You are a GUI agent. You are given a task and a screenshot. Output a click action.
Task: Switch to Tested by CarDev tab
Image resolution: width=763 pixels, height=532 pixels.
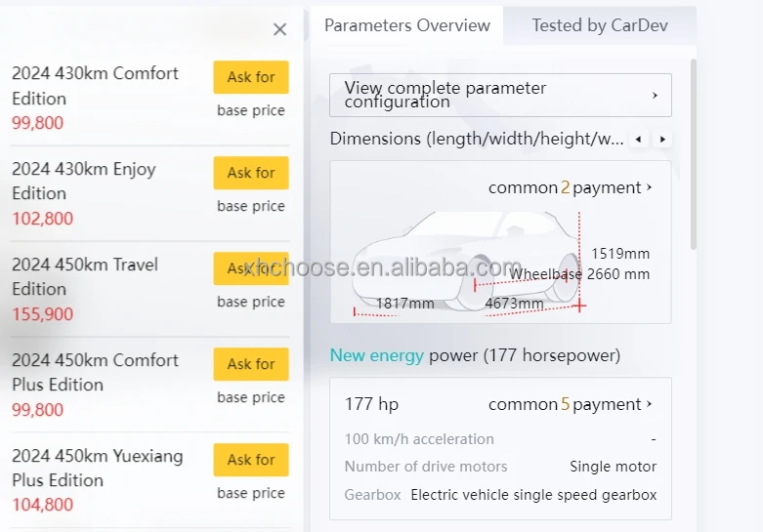599,25
